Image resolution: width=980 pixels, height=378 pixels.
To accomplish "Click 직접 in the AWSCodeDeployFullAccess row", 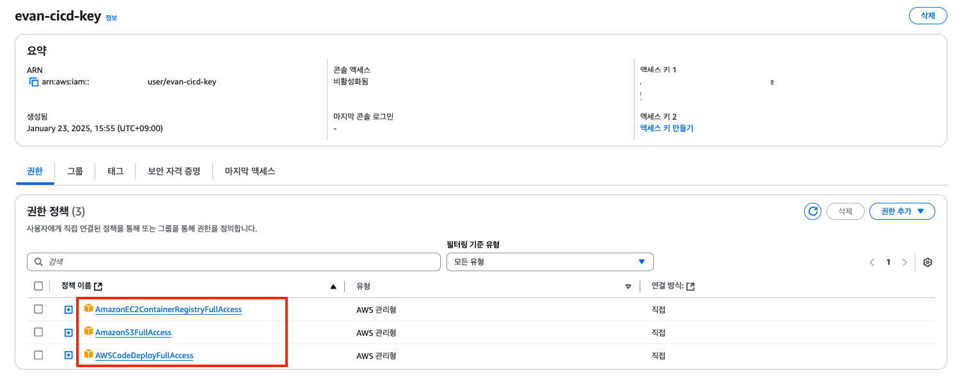I will pos(658,356).
